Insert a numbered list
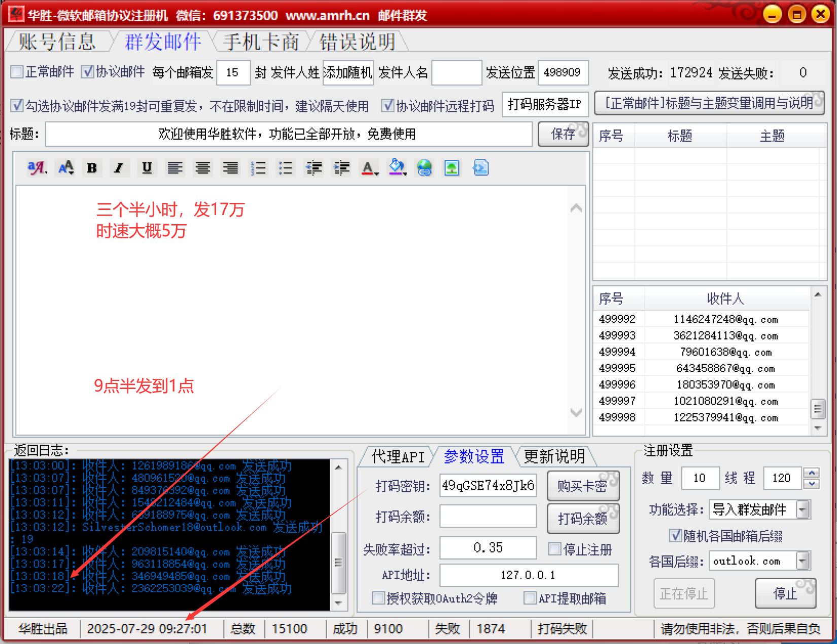The width and height of the screenshot is (837, 644). (x=258, y=168)
